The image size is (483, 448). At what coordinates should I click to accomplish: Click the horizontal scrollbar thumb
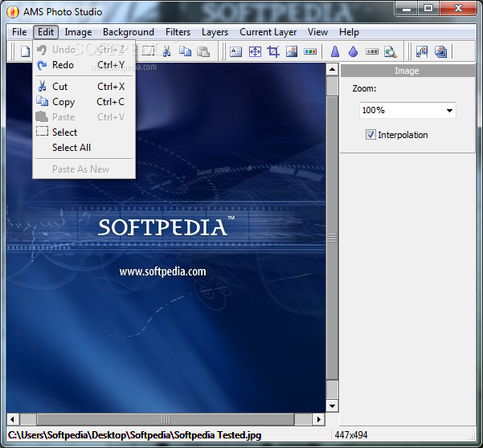166,419
